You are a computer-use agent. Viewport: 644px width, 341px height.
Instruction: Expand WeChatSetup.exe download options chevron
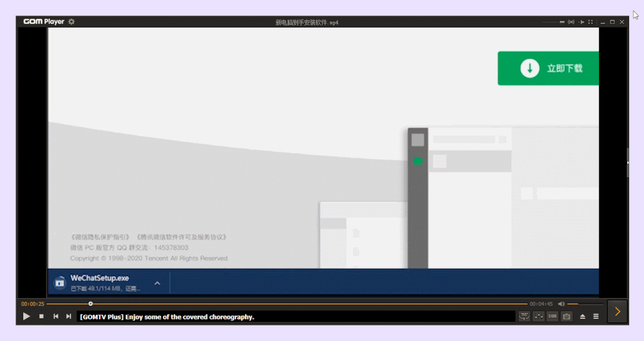point(157,283)
